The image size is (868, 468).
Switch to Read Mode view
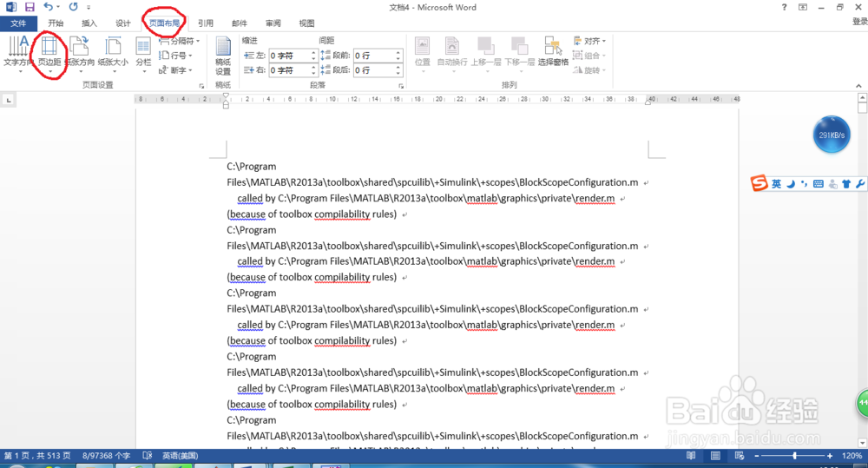tap(691, 455)
